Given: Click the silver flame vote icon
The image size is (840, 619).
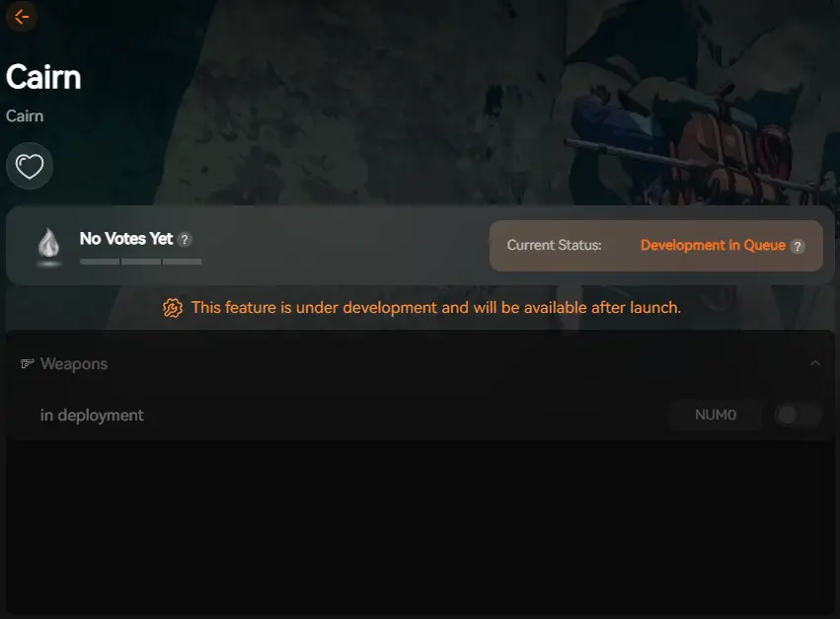Looking at the screenshot, I should pyautogui.click(x=48, y=244).
